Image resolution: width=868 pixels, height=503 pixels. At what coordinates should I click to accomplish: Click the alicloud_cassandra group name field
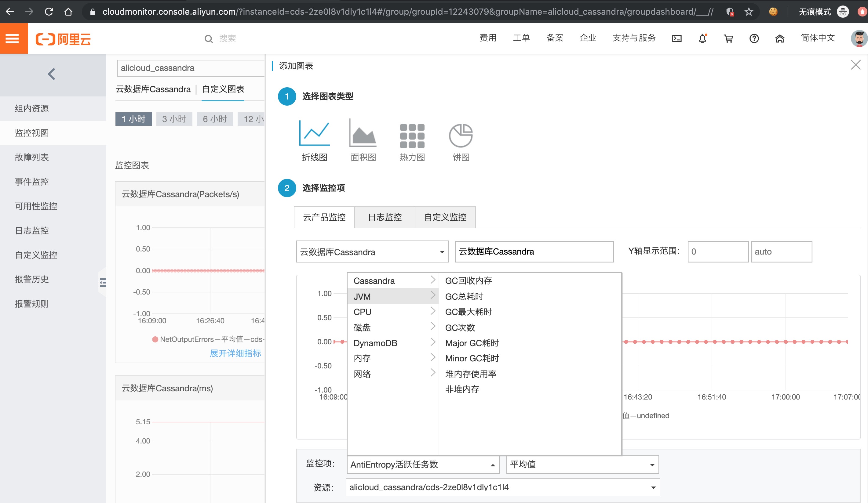pyautogui.click(x=191, y=68)
